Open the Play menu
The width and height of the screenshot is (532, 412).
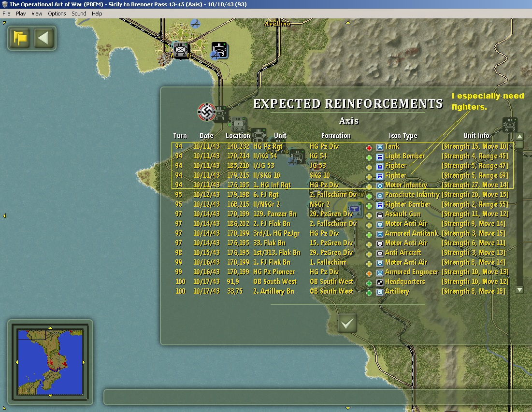point(21,14)
